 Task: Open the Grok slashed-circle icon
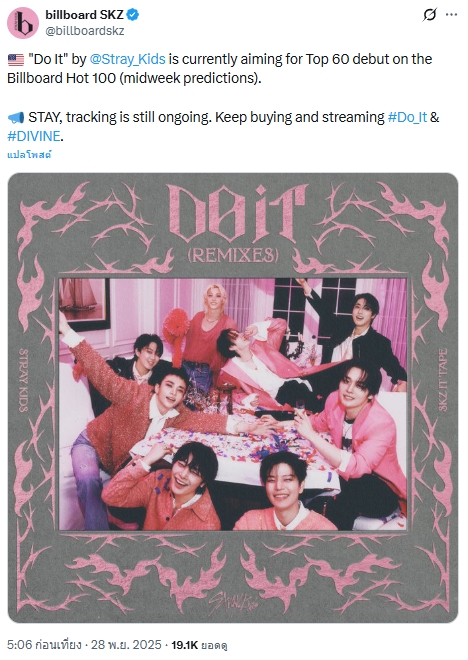click(429, 15)
